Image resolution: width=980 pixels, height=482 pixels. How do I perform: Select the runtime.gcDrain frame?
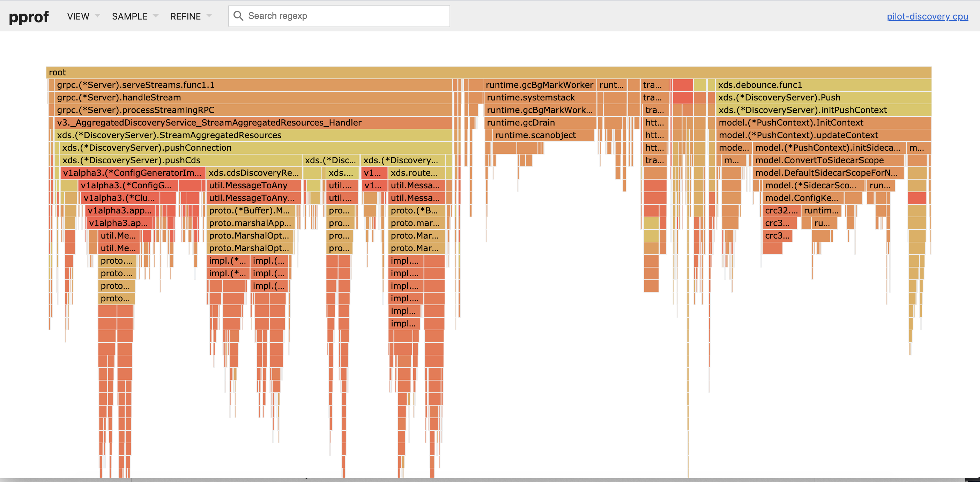[x=540, y=122]
